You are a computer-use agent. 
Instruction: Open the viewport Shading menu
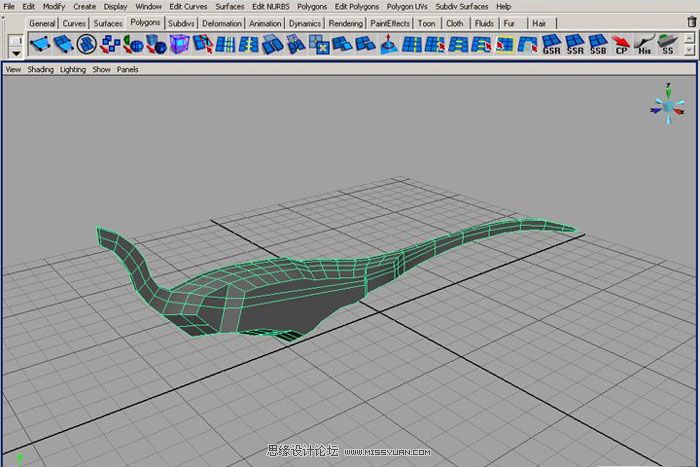click(41, 70)
